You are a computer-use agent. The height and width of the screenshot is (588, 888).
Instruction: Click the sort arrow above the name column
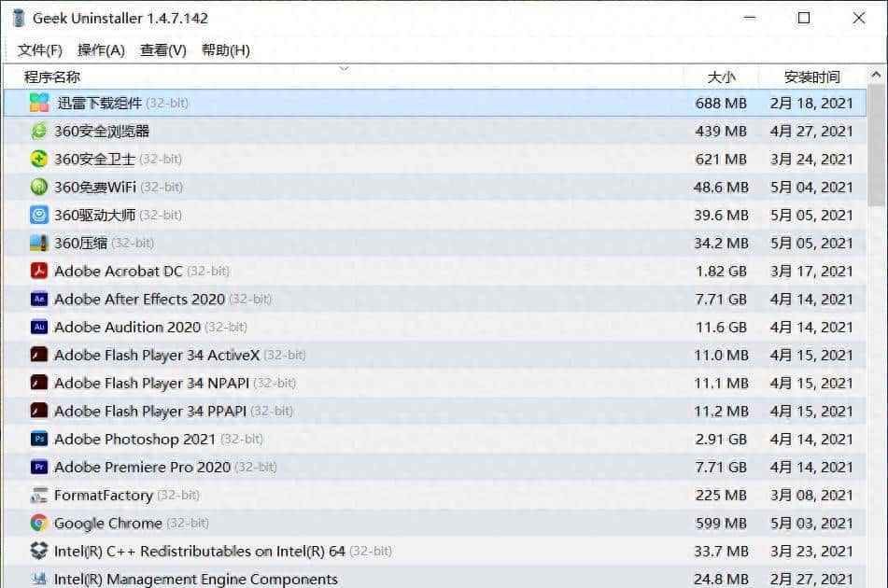[344, 69]
